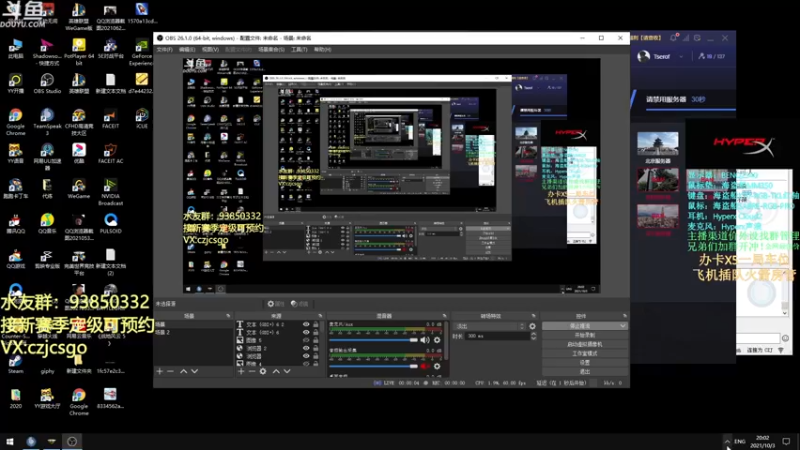Open the 2020 desktop file

[15, 399]
